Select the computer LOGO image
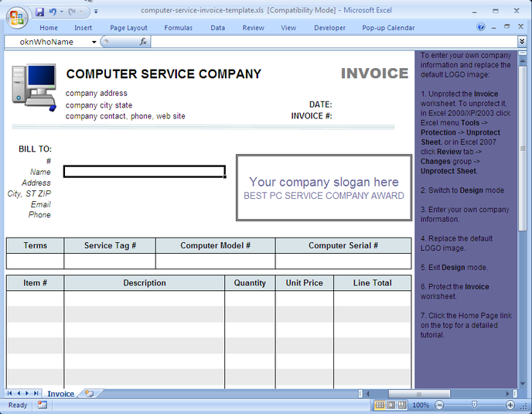 [33, 87]
